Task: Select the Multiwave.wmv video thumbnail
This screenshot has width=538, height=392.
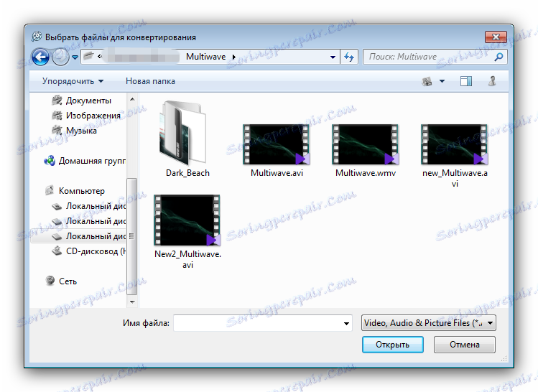Action: pyautogui.click(x=366, y=145)
